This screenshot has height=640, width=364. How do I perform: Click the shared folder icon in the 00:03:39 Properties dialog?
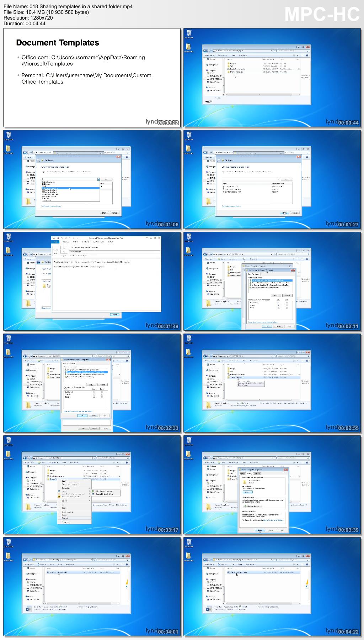pos(245,482)
